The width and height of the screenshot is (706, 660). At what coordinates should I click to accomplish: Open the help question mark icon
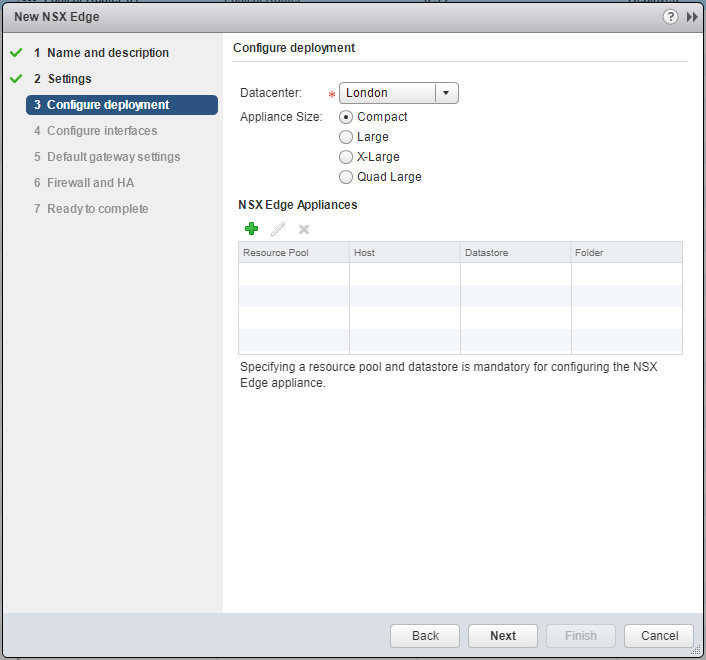pos(670,17)
